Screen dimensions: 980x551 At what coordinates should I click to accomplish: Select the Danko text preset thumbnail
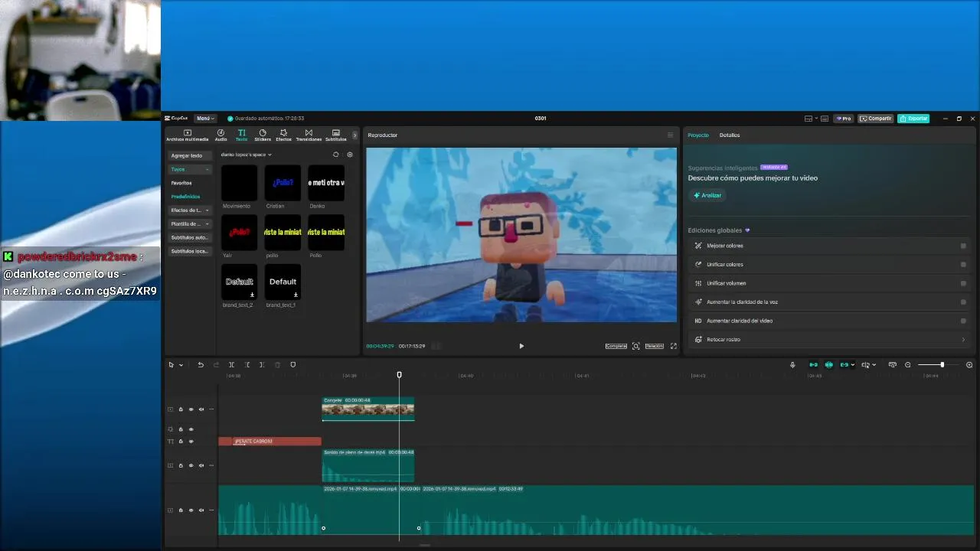[326, 183]
